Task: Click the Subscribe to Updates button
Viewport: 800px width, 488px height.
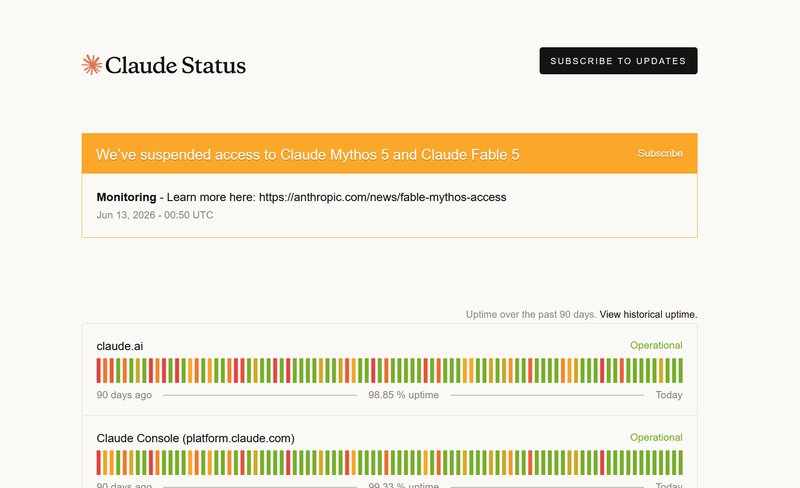Action: [618, 61]
